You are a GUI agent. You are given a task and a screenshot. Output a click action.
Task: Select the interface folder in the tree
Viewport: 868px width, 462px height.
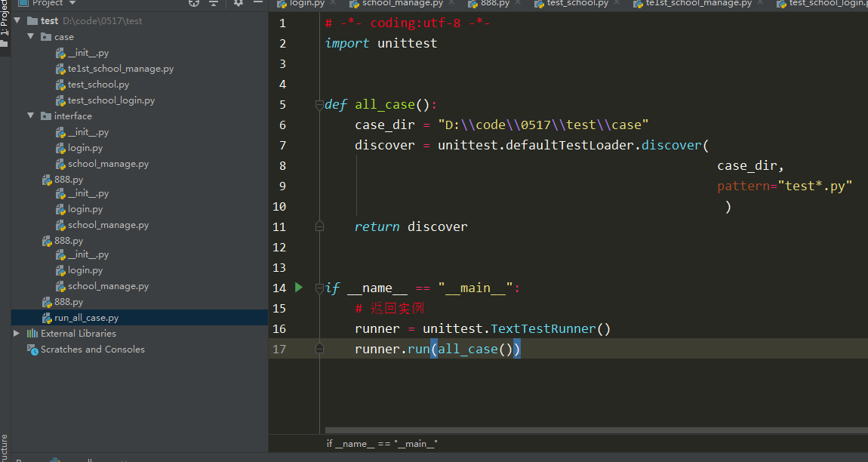click(x=73, y=116)
